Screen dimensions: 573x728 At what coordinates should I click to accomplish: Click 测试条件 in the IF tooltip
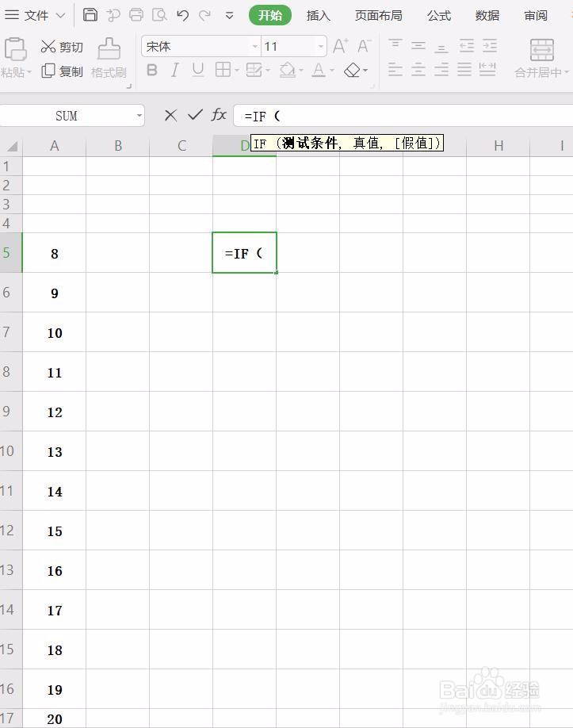[x=309, y=143]
